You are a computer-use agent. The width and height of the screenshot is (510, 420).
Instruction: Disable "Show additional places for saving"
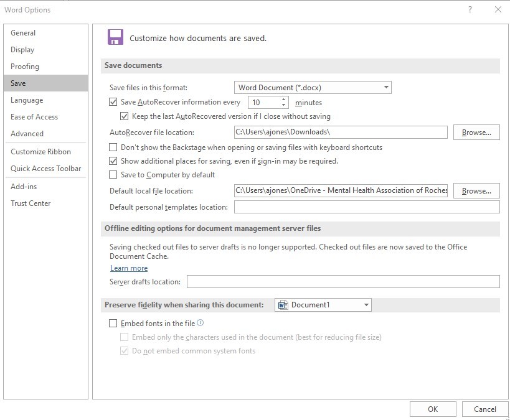tap(113, 161)
